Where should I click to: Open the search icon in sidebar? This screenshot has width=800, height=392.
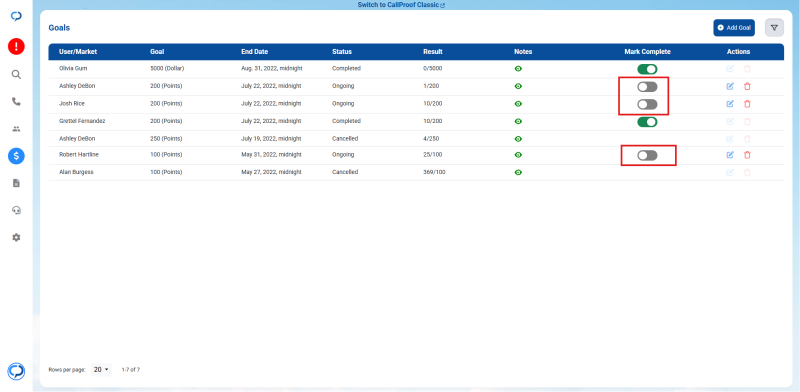tap(16, 75)
